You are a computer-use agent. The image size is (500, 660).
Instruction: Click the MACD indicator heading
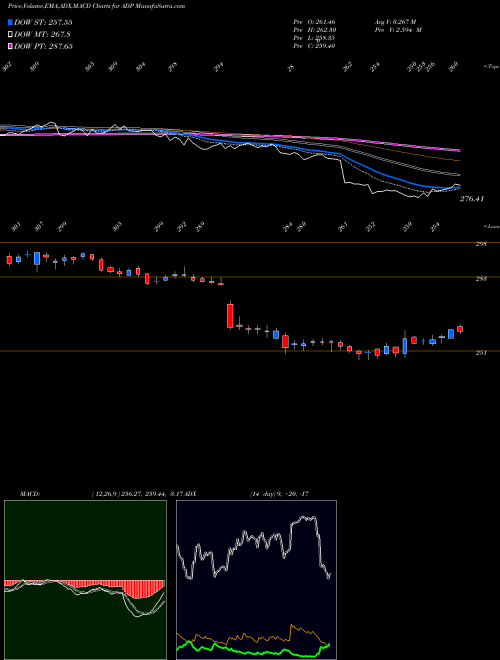[29, 494]
